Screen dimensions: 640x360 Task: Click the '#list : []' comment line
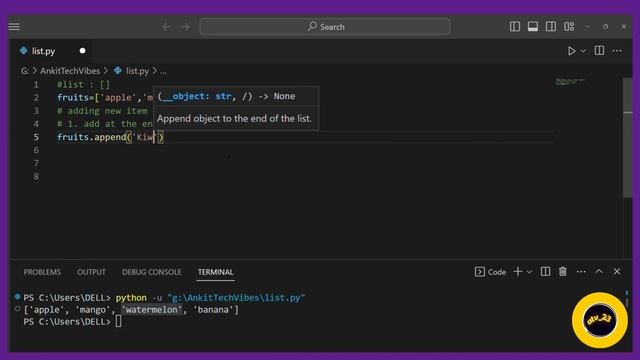click(x=83, y=84)
